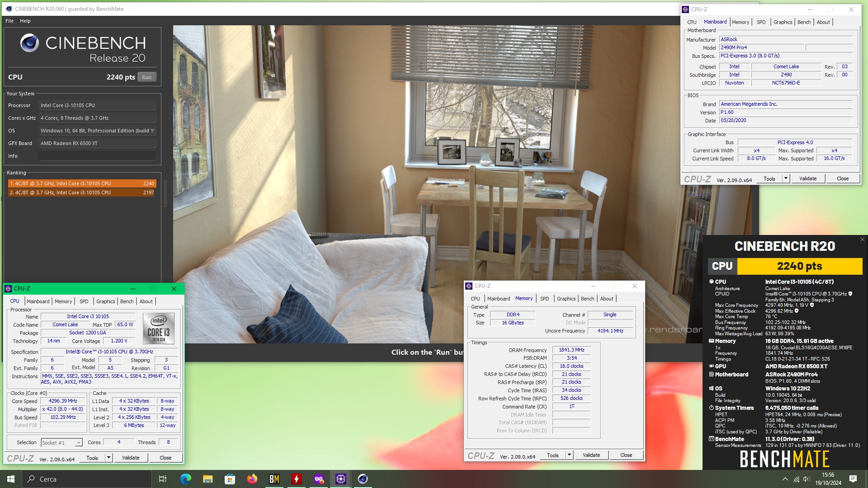Open About tab in bottom-left CPU-Z window

point(146,301)
